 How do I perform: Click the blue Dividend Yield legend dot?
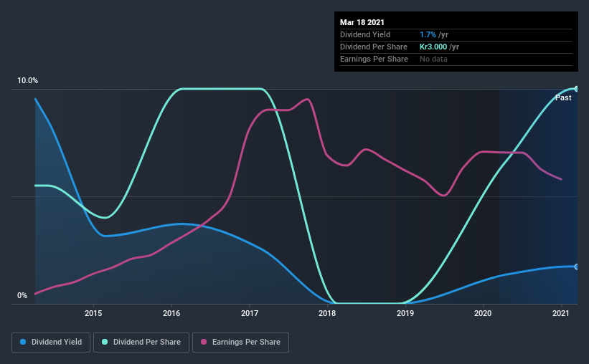[x=23, y=342]
